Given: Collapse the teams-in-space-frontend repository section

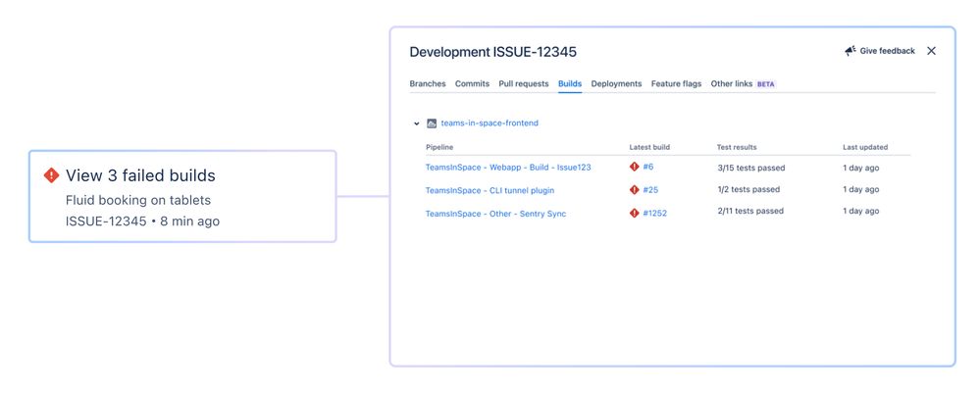Looking at the screenshot, I should click(416, 123).
